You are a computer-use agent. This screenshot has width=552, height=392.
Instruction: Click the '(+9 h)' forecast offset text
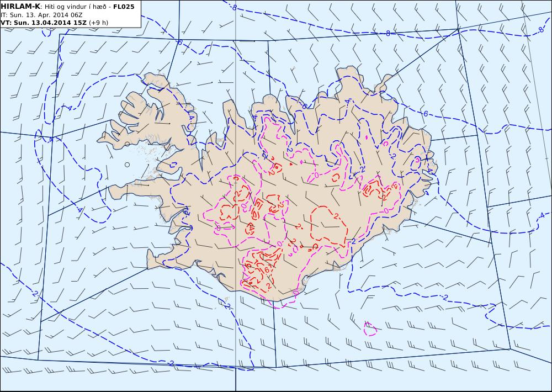click(98, 23)
